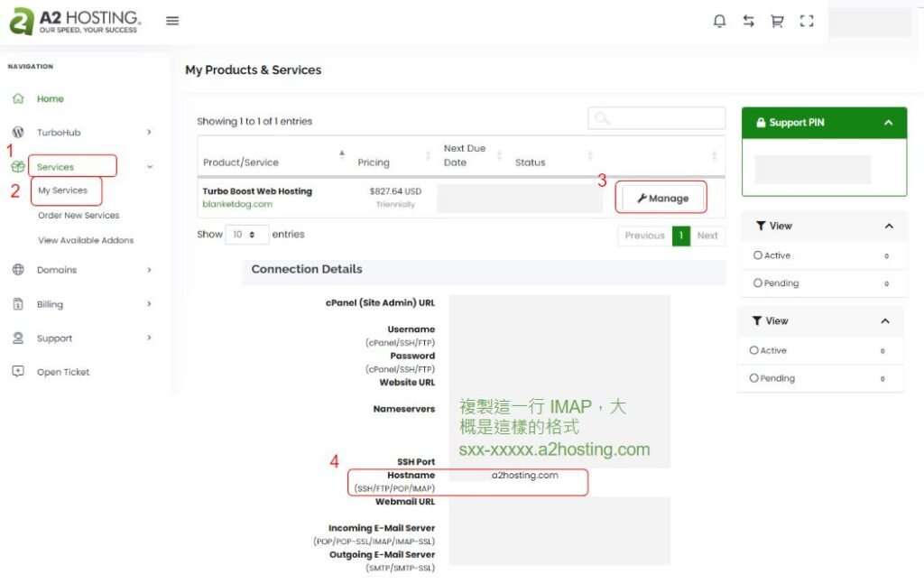
Task: Click the TurboHub WordPress icon
Action: pos(18,132)
